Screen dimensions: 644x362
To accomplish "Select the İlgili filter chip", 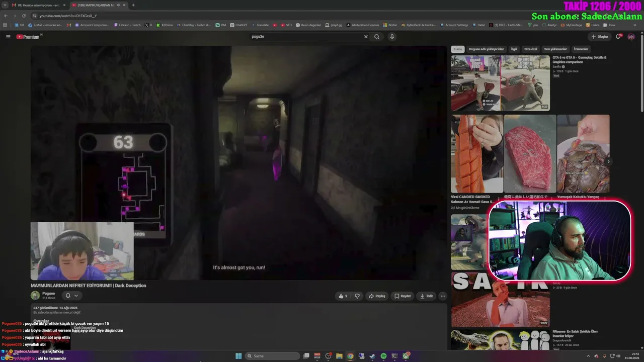I will click(514, 49).
